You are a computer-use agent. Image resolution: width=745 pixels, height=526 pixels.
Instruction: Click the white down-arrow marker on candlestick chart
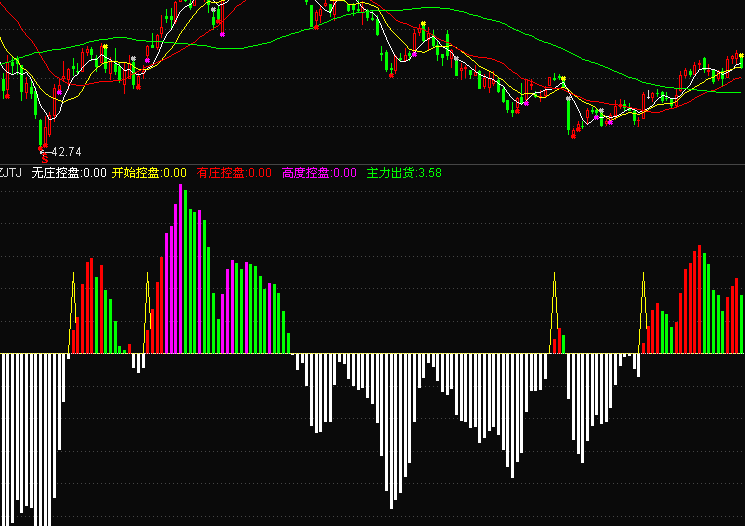coord(649,94)
